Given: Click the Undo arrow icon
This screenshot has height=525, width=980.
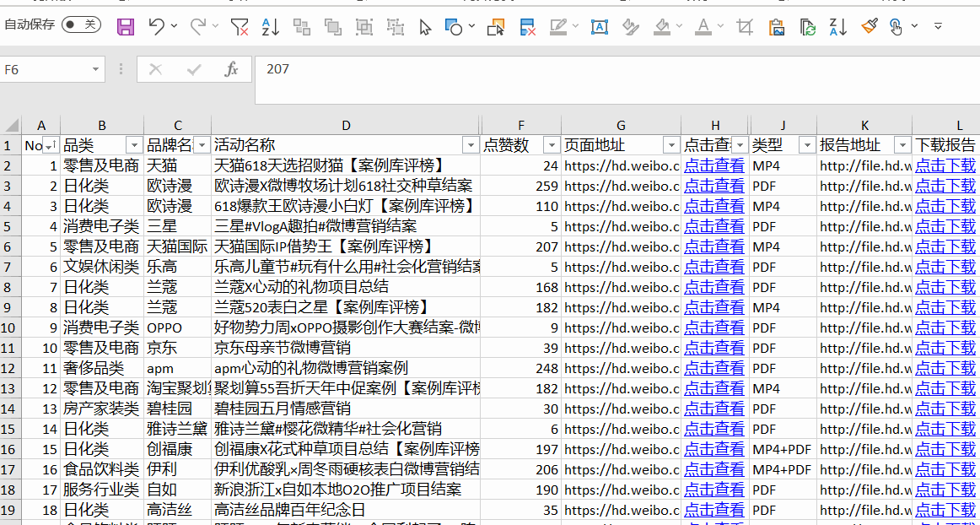Looking at the screenshot, I should (156, 25).
